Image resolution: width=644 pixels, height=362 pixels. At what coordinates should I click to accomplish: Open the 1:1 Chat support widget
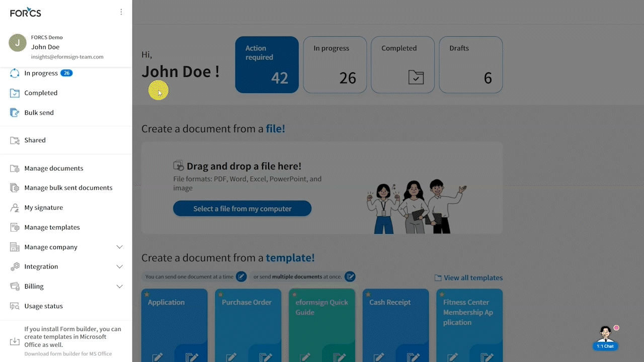coord(606,338)
